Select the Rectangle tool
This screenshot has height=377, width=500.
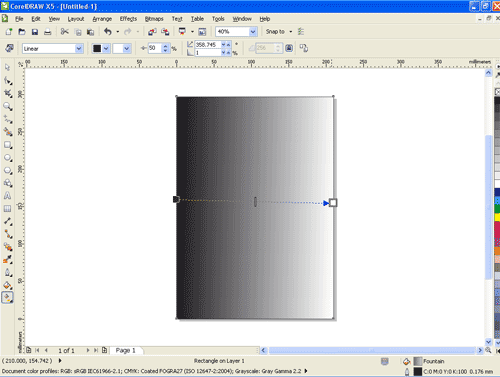[7, 145]
